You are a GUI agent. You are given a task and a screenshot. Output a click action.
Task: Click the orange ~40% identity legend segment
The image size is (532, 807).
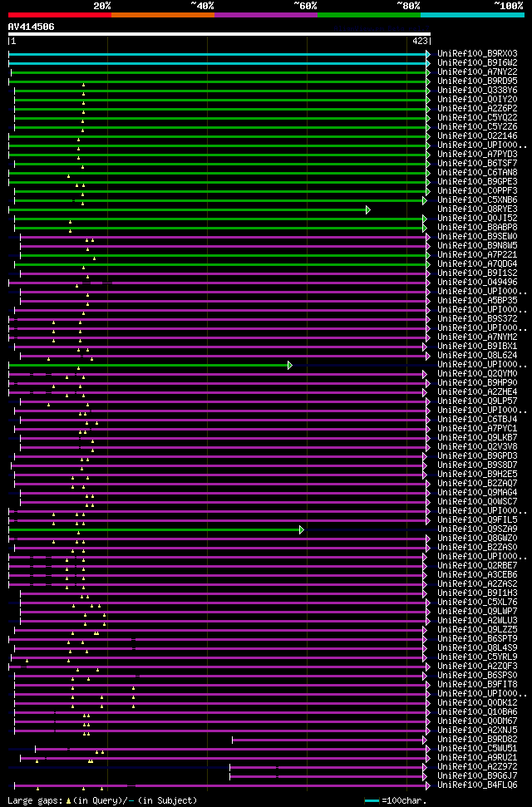163,15
